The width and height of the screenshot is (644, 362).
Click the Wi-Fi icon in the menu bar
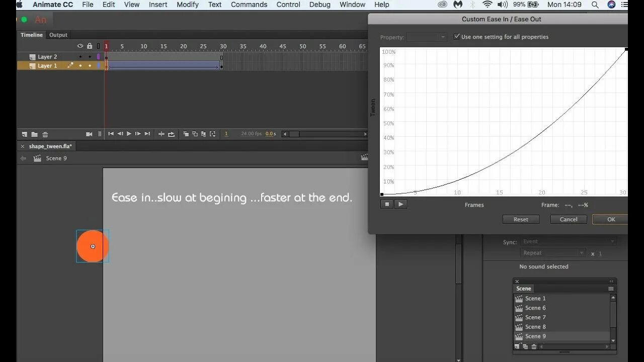pyautogui.click(x=487, y=5)
